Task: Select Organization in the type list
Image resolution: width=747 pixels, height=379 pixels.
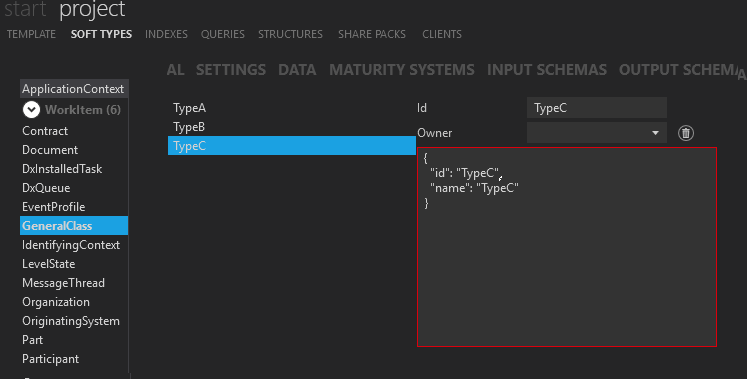Action: 74,302
